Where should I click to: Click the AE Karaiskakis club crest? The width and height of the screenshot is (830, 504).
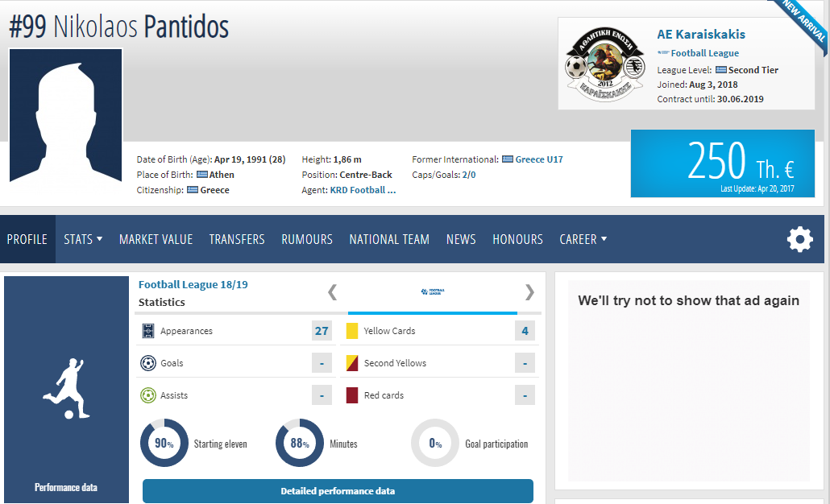(605, 64)
